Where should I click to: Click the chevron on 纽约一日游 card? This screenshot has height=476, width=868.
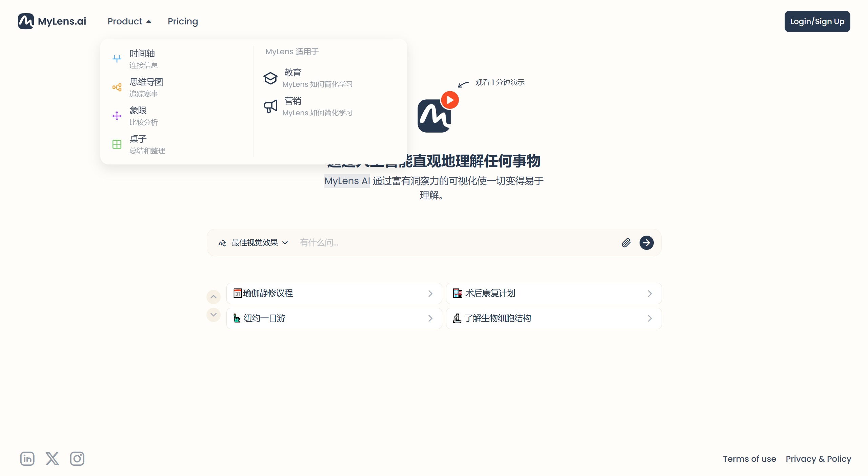click(430, 318)
